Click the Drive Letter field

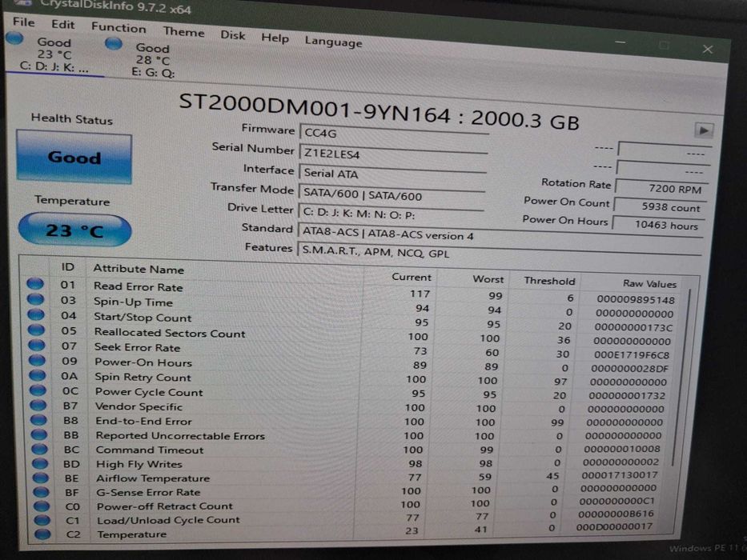(x=391, y=214)
